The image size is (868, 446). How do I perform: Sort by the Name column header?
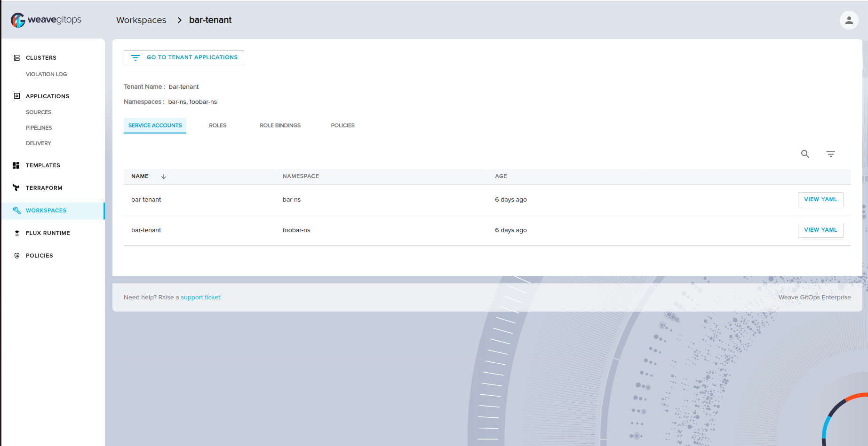click(140, 176)
